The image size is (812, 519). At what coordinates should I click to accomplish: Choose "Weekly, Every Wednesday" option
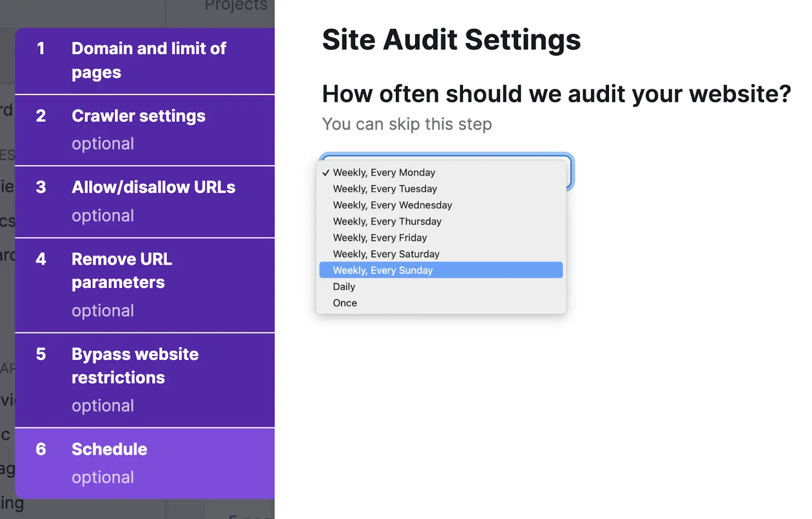tap(392, 205)
